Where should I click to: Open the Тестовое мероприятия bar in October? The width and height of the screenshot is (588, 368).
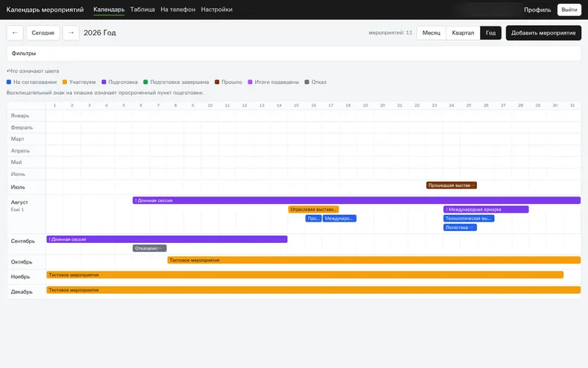coord(374,260)
